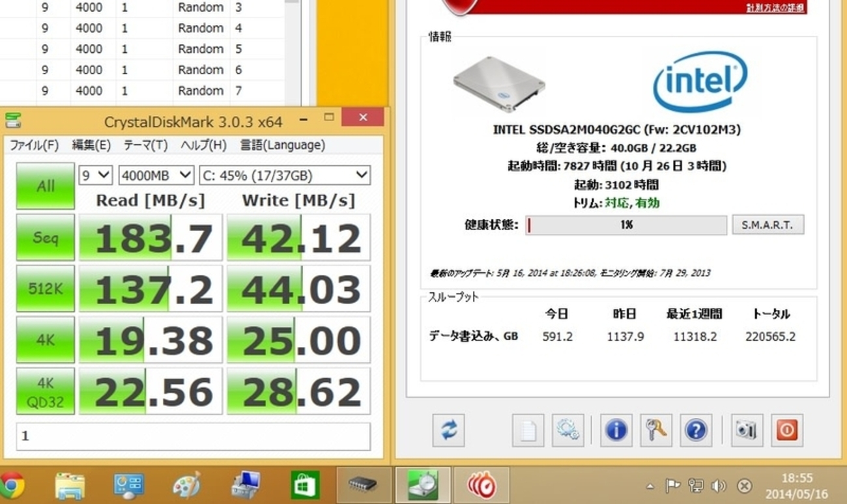Click the blue monitor panel icon on the taskbar

(x=128, y=485)
